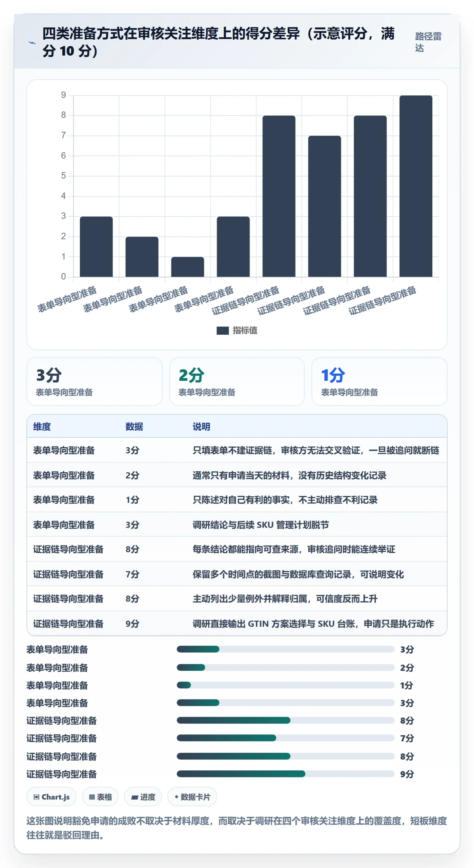Screen dimensions: 474x868
Task: Select the 2分 data card
Action: click(x=237, y=381)
